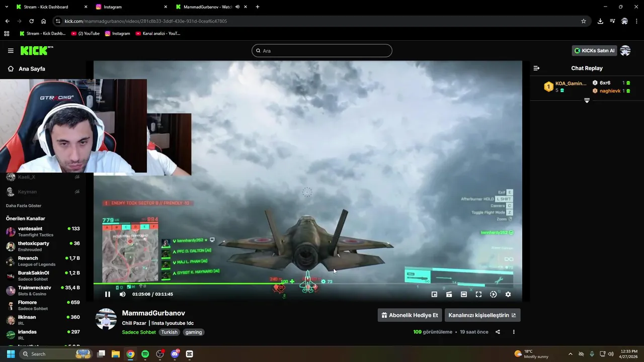The width and height of the screenshot is (644, 362).
Task: Open MammadGurbanov channel avatar
Action: click(106, 319)
